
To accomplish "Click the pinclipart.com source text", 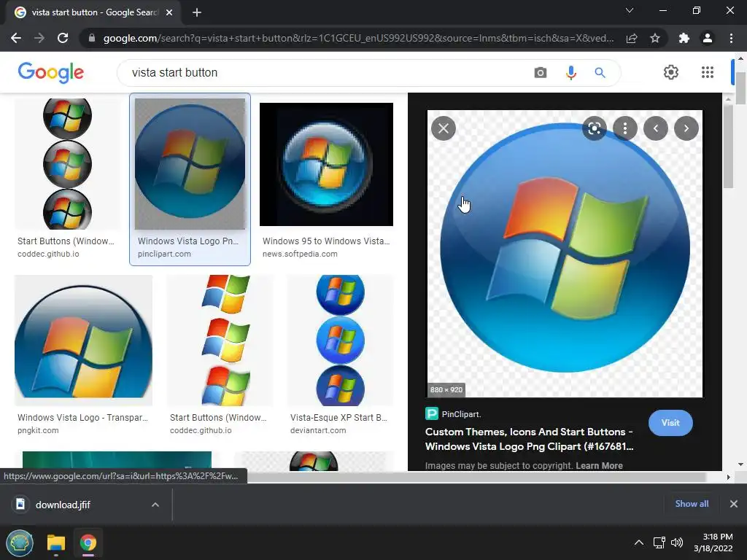I will (x=164, y=254).
